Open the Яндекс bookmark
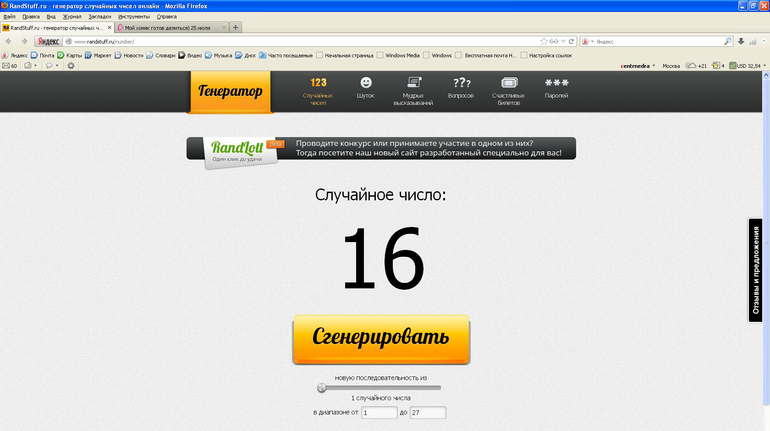770x431 pixels. 15,55
